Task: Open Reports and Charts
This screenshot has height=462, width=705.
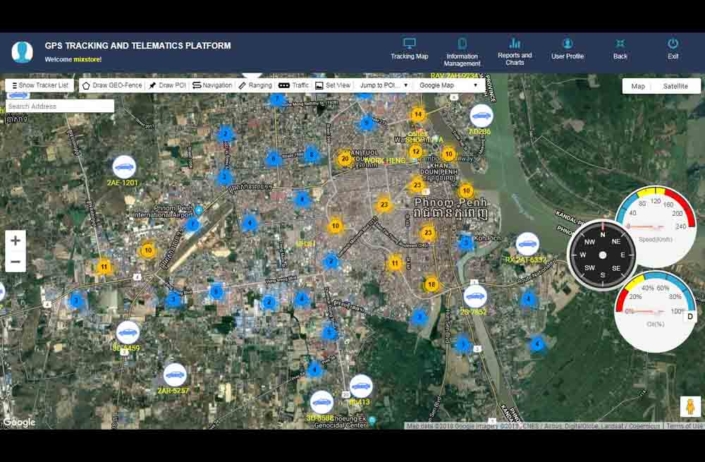Action: pos(514,51)
